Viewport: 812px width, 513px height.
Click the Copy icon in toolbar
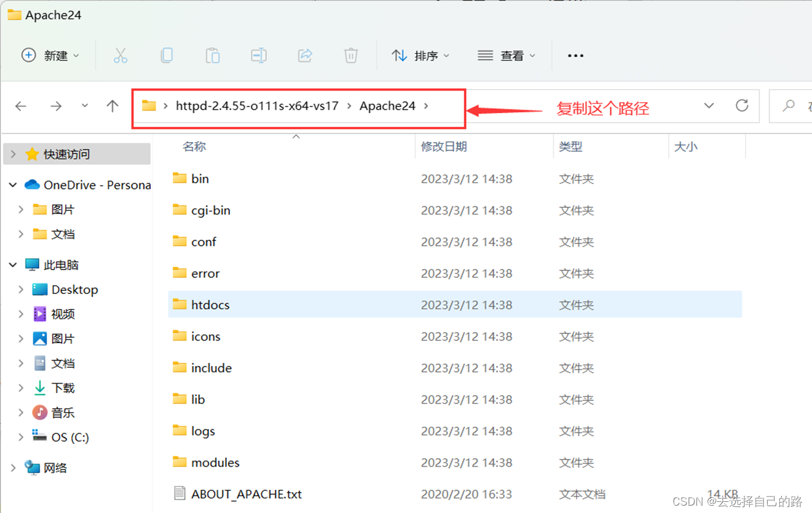pos(167,55)
